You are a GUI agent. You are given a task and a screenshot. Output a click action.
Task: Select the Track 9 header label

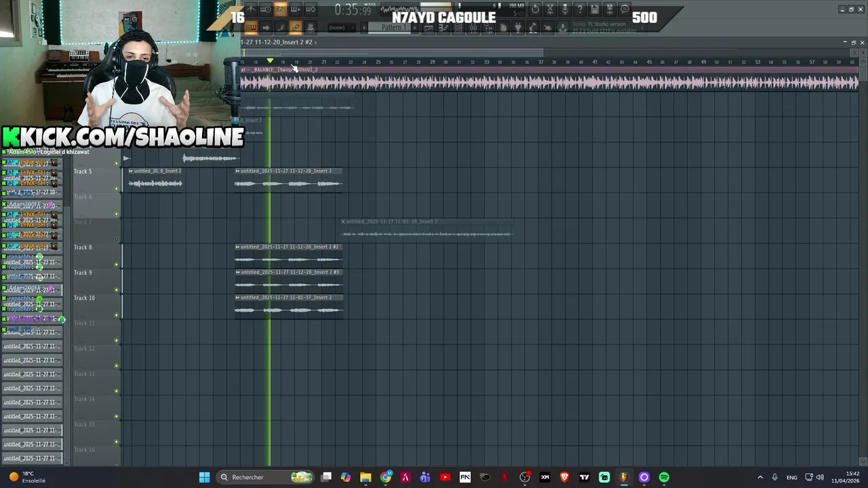point(83,272)
